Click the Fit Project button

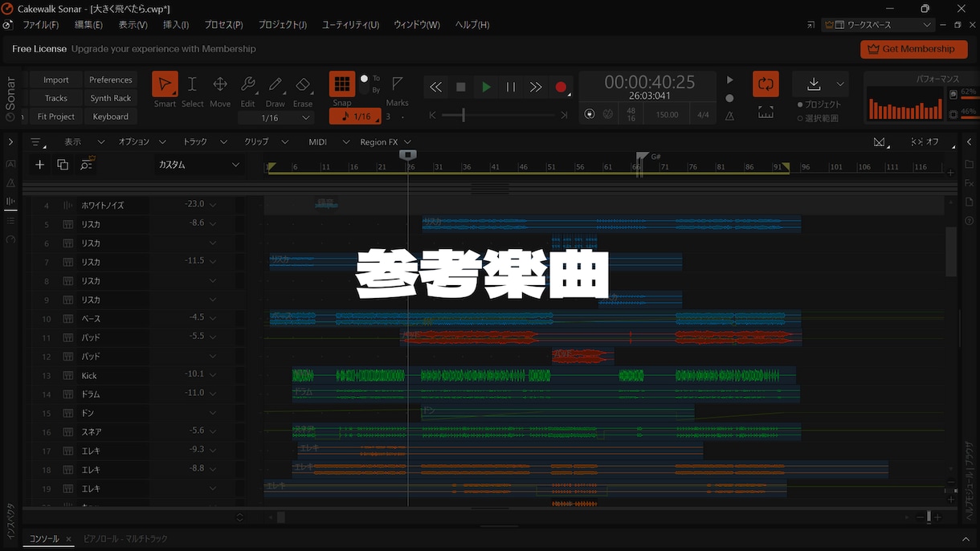click(56, 116)
